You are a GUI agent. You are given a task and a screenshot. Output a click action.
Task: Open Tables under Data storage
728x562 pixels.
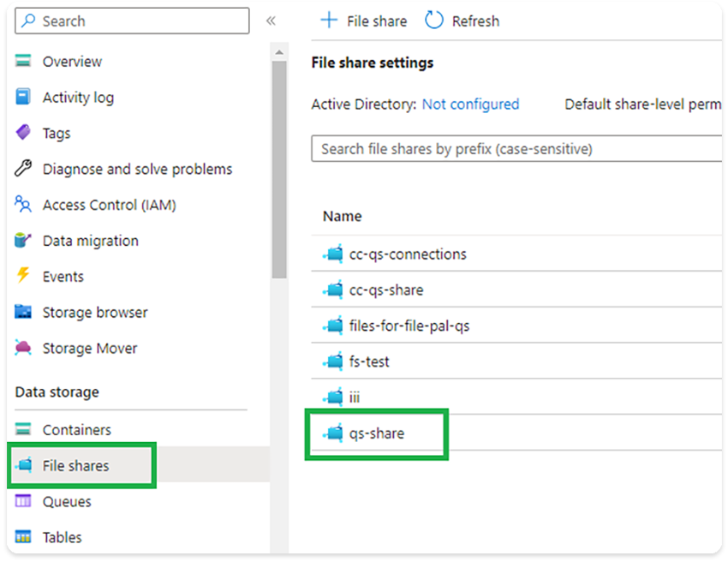click(x=62, y=538)
